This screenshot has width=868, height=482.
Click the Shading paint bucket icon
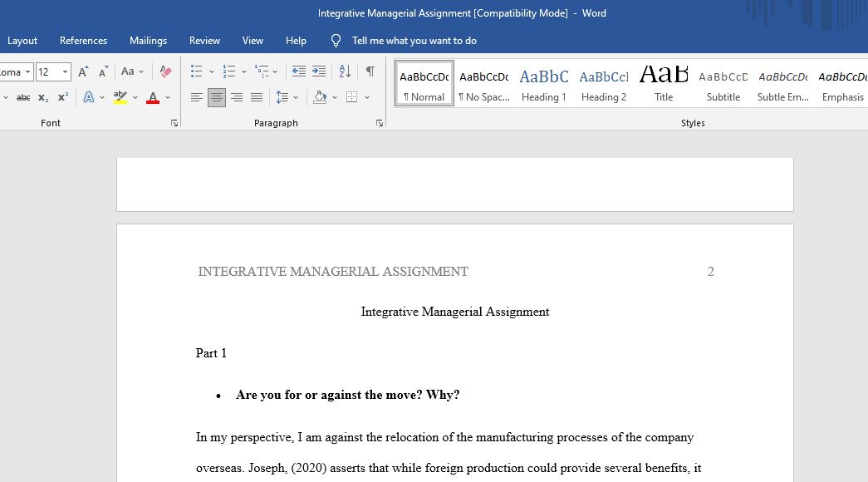[320, 97]
